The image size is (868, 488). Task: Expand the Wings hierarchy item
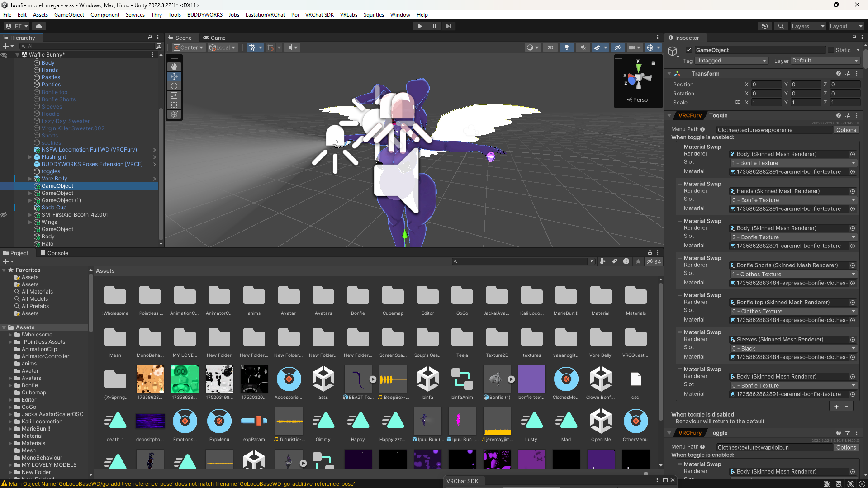click(x=30, y=222)
